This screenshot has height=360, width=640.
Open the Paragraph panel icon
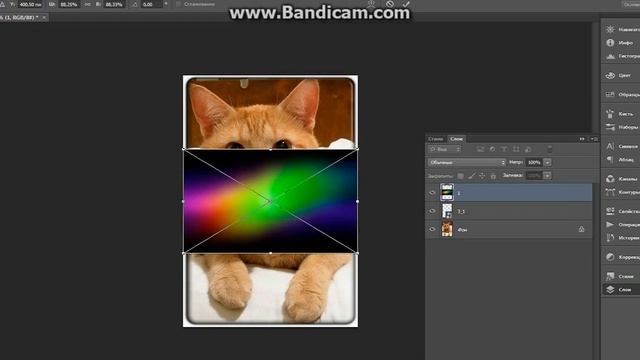610,159
